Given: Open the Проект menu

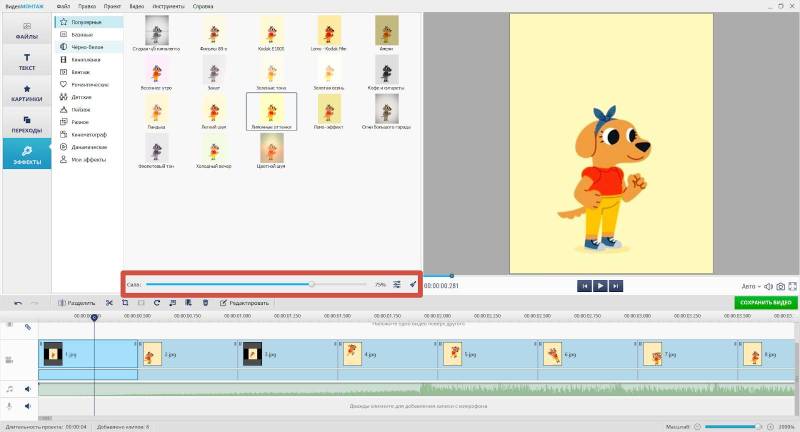Looking at the screenshot, I should (112, 7).
